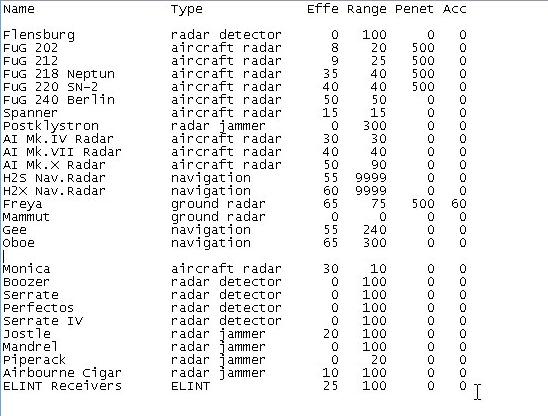
Task: Click the Serrate IV entry
Action: click(x=43, y=321)
